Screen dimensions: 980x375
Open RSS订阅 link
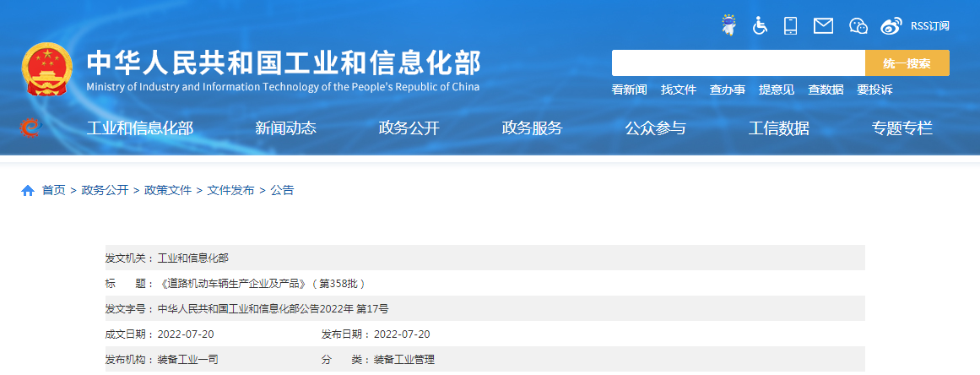tap(930, 25)
